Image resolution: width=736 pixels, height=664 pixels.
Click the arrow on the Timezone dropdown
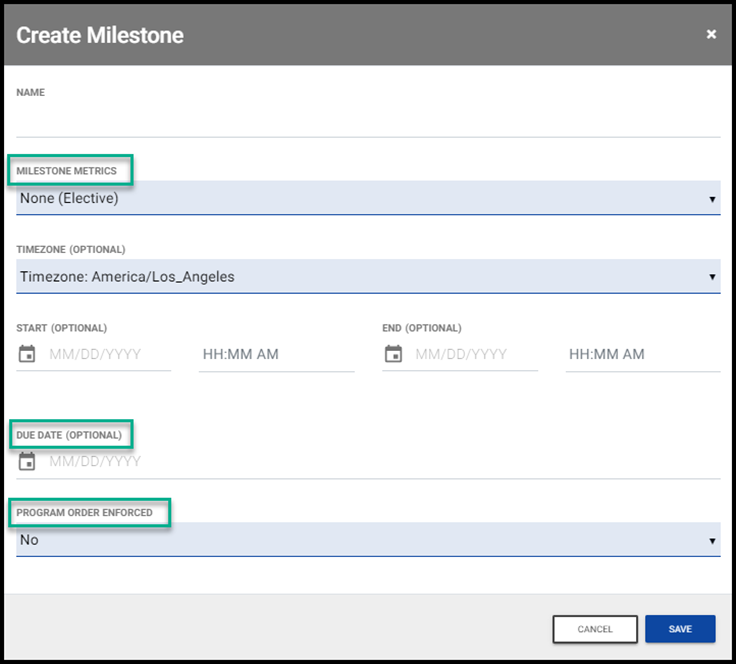712,277
